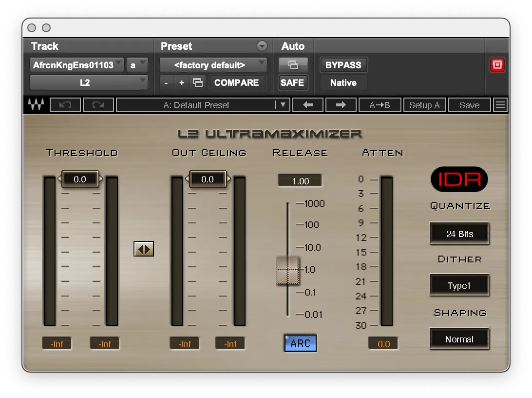Open the factory default preset dropdown
The height and width of the screenshot is (398, 532).
(213, 64)
